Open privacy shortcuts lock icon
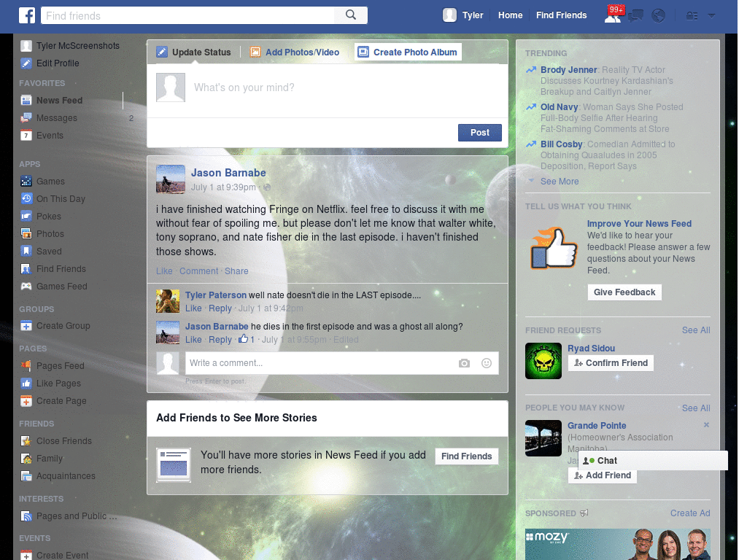Screen dimensions: 747x560 [692, 16]
